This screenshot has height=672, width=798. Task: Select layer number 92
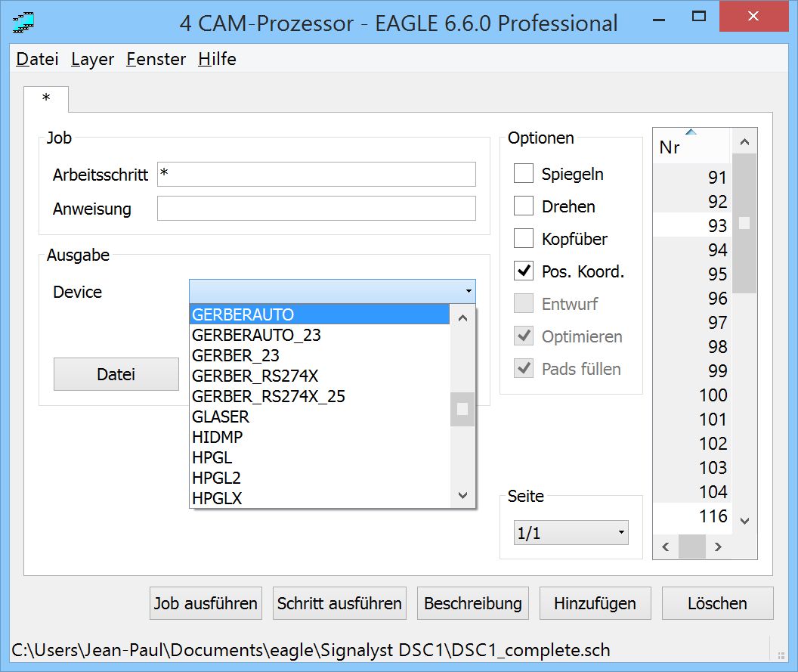[x=692, y=201]
